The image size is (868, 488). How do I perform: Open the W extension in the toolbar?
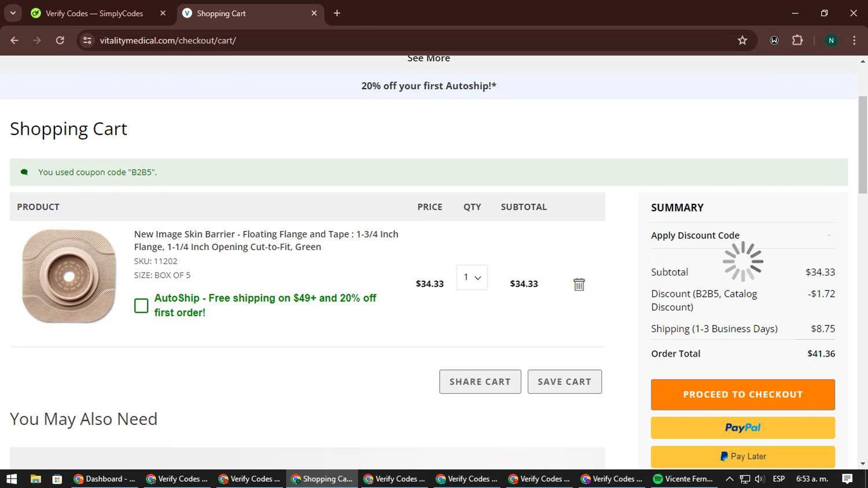(774, 41)
